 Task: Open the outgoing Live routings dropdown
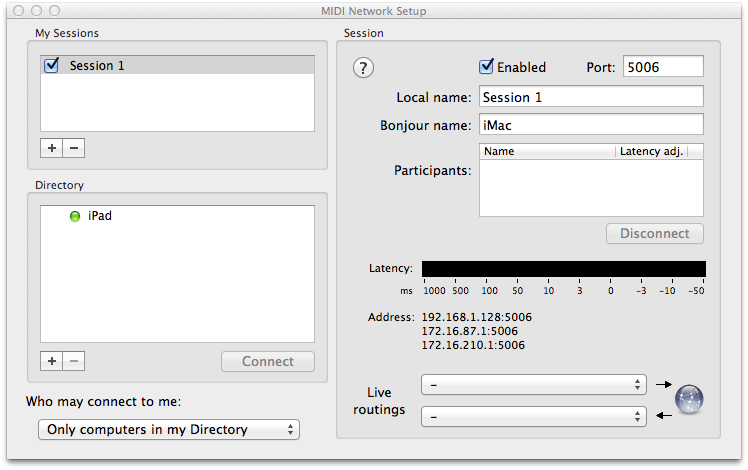(x=534, y=385)
